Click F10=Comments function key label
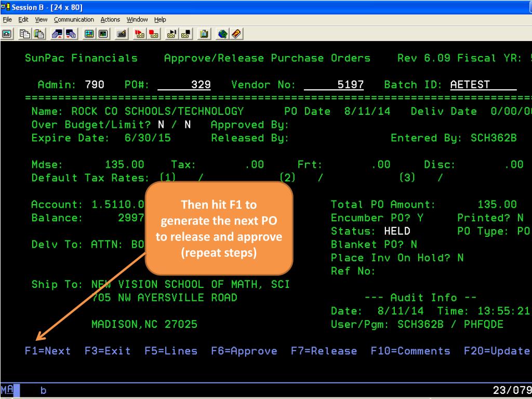 (x=410, y=351)
